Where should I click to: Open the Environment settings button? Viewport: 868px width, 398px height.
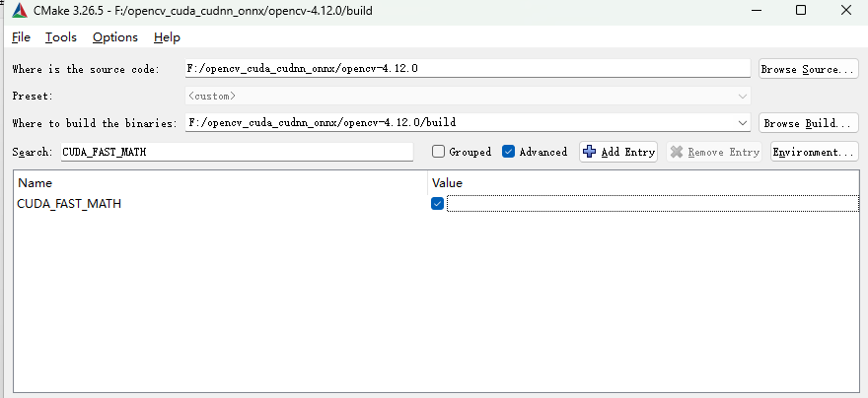[813, 152]
